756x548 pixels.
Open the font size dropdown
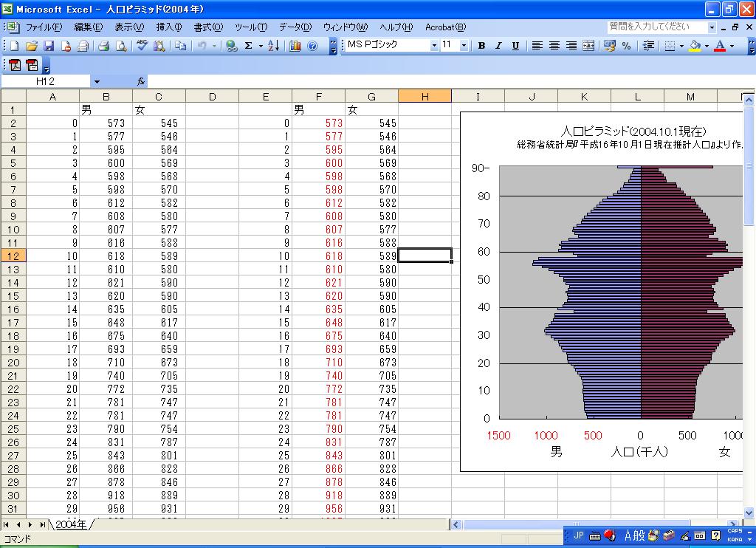(x=464, y=46)
